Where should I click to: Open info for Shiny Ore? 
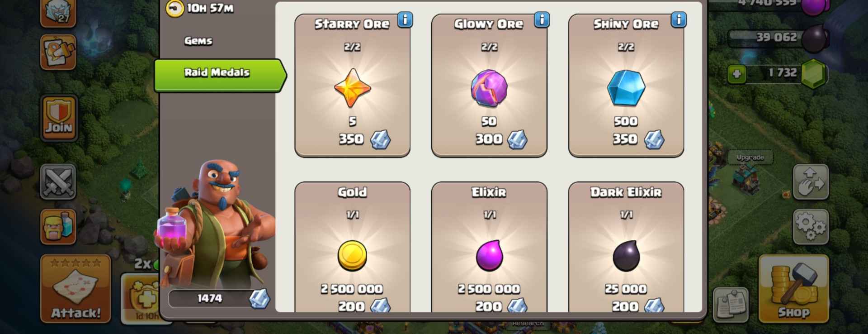coord(679,20)
